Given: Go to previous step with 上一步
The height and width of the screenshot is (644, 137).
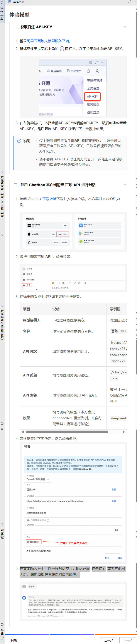Looking at the screenshot, I should point(109,640).
